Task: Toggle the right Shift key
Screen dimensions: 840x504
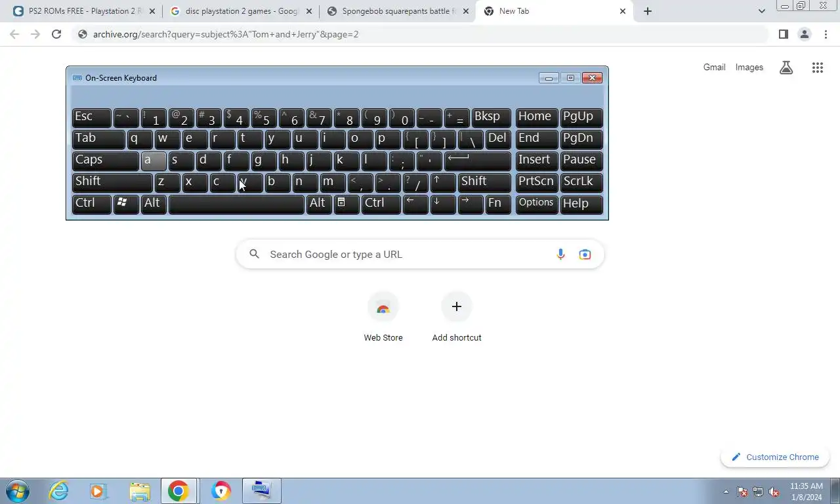Action: tap(484, 182)
